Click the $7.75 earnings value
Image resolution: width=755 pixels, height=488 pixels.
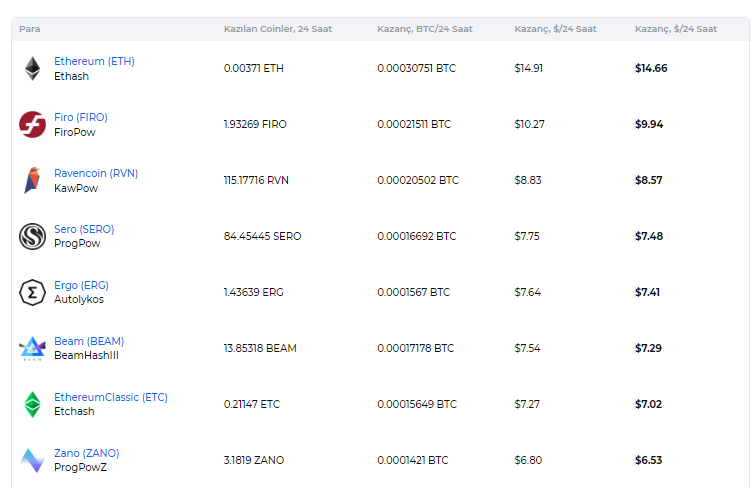coord(527,236)
